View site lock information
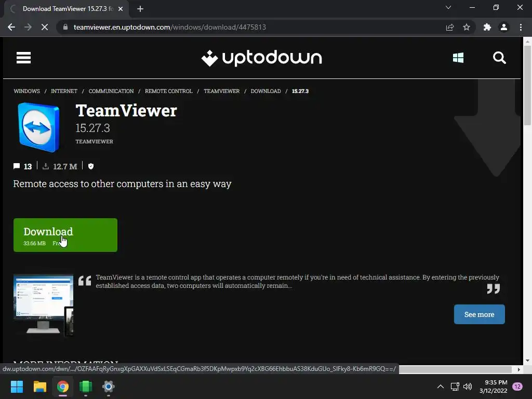 [x=65, y=27]
